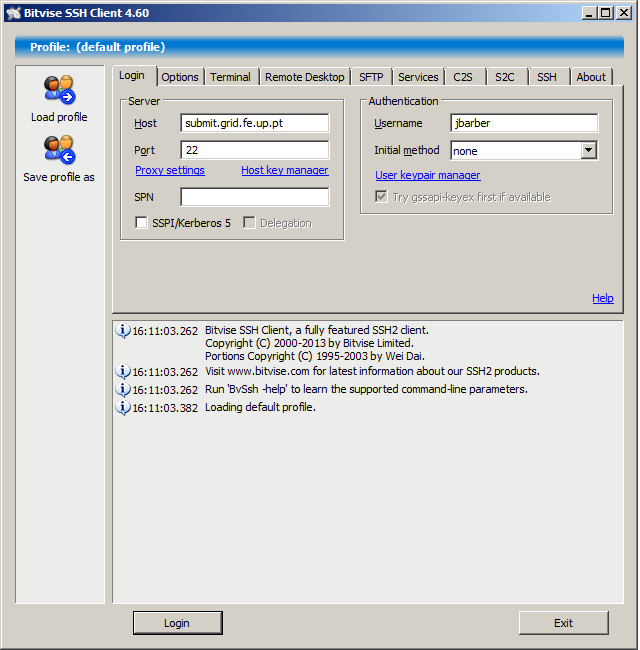Click the Exit button
640x650 pixels.
pos(563,623)
